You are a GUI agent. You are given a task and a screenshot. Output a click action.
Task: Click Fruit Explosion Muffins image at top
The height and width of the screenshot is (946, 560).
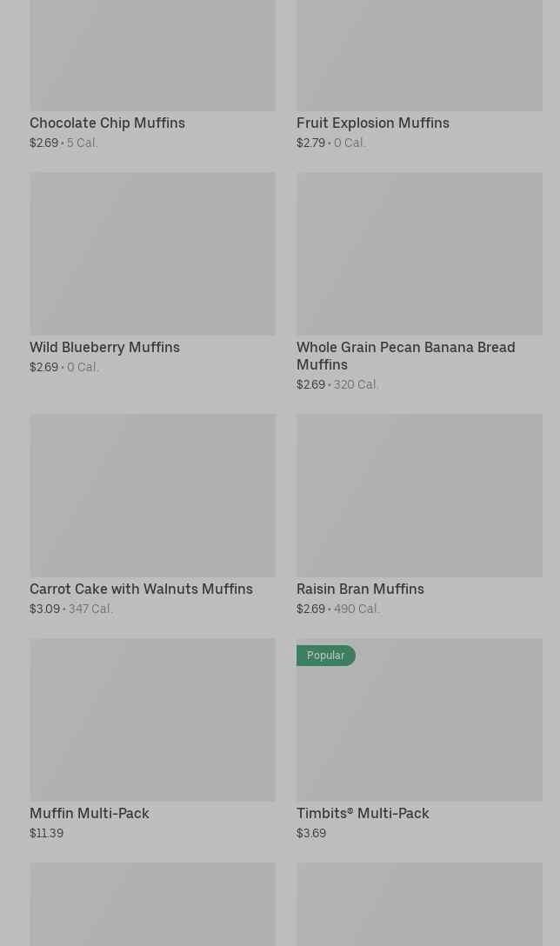pyautogui.click(x=419, y=52)
